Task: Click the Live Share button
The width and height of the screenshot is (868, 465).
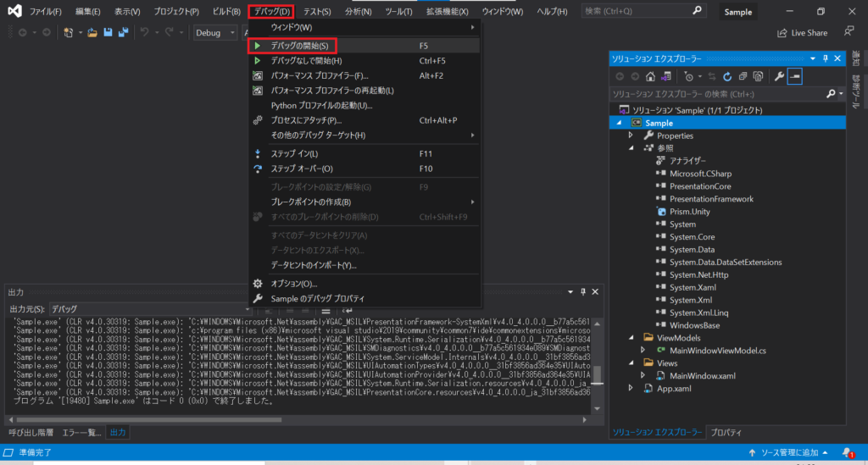Action: [x=802, y=33]
